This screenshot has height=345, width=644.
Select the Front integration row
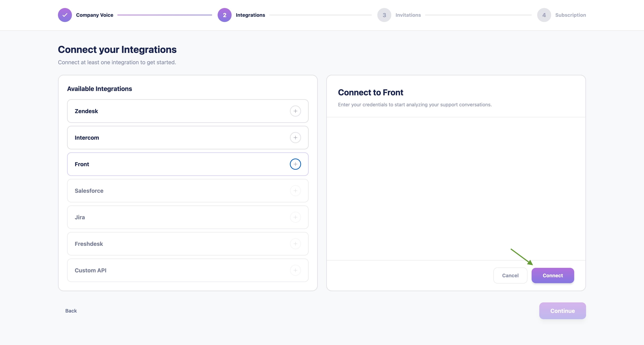point(175,164)
